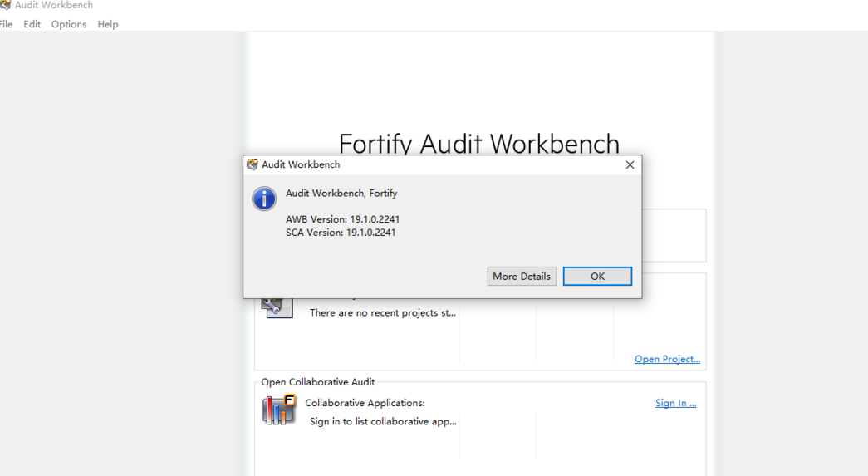Open the Options menu
Screen dimensions: 868x476
coord(69,24)
